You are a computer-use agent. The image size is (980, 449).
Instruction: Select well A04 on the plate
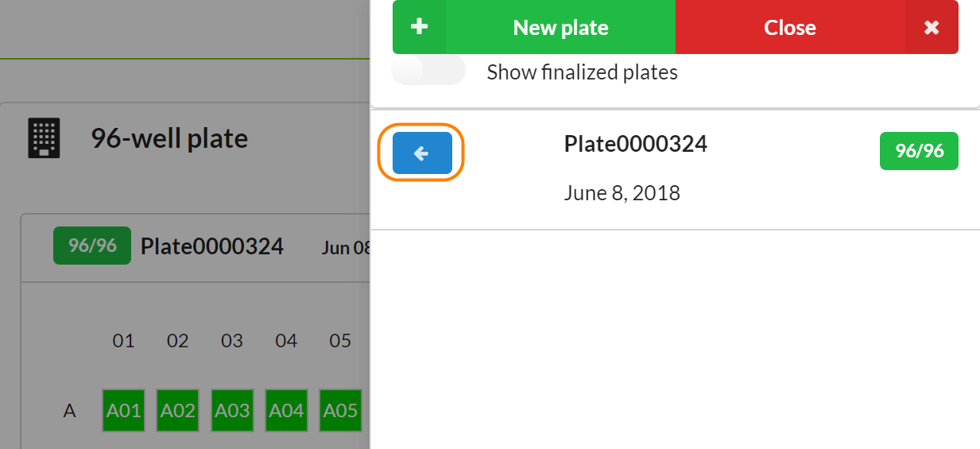click(x=286, y=410)
